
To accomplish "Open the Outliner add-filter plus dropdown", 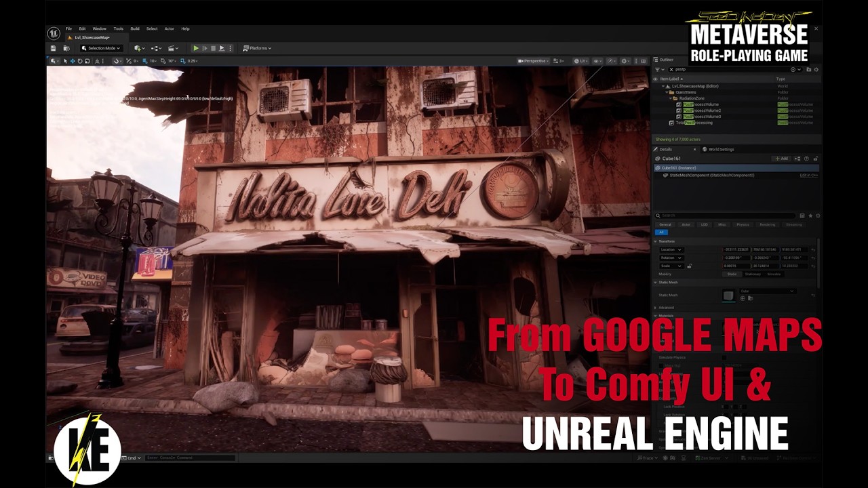I will 795,69.
